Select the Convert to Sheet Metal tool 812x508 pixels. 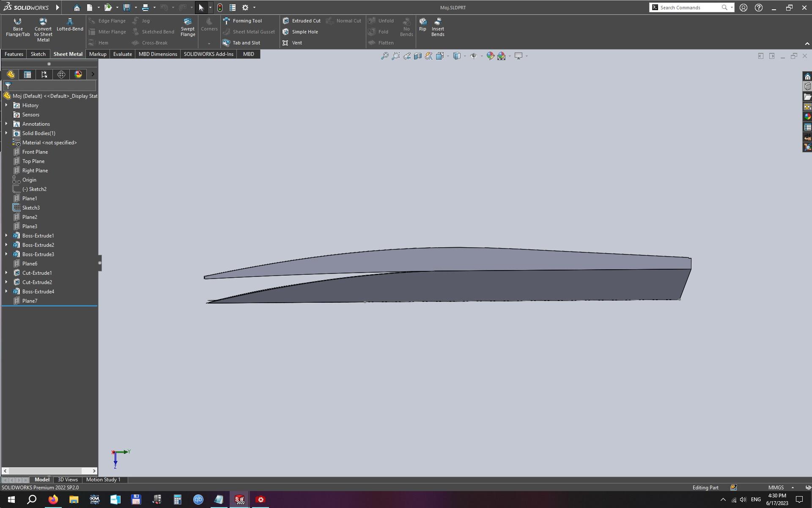coord(43,30)
